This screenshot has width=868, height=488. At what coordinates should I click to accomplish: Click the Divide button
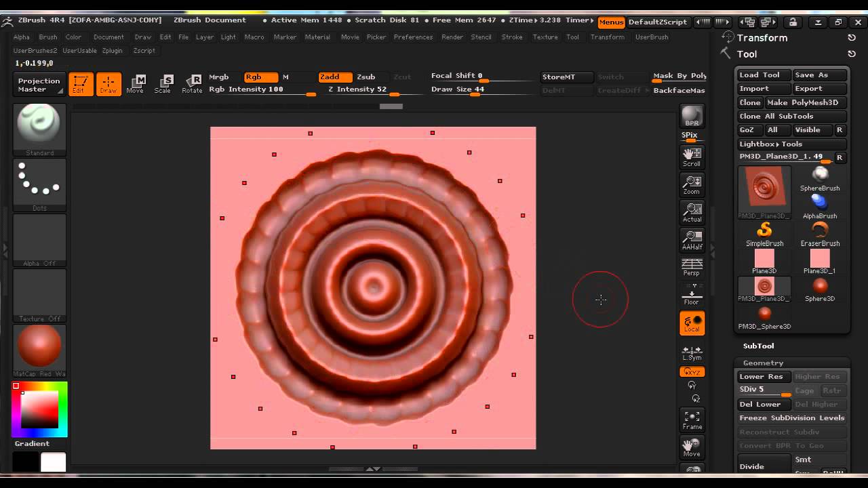point(764,466)
